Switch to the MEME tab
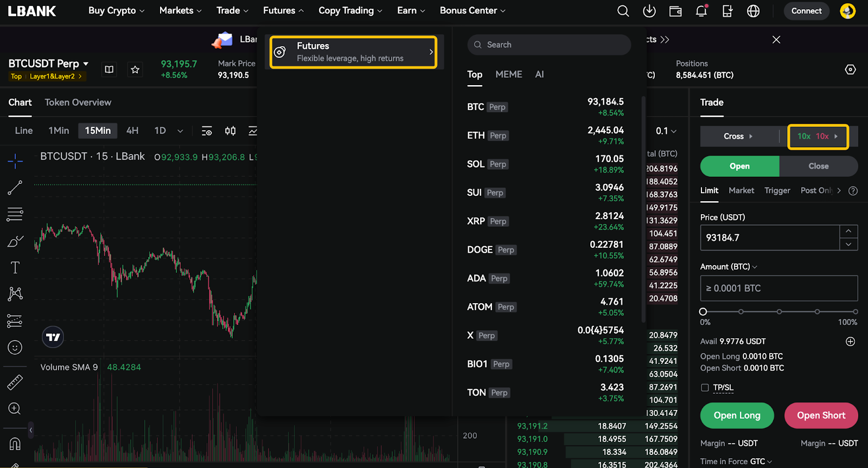The image size is (868, 468). (509, 74)
